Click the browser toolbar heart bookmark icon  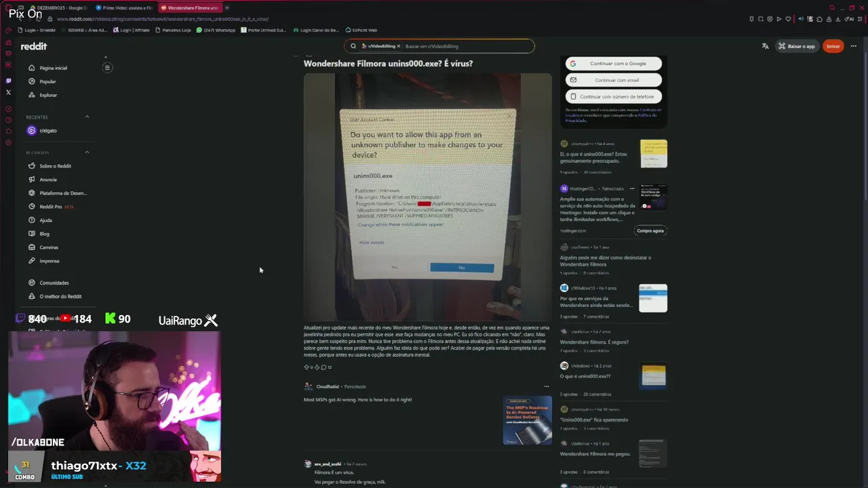(788, 19)
